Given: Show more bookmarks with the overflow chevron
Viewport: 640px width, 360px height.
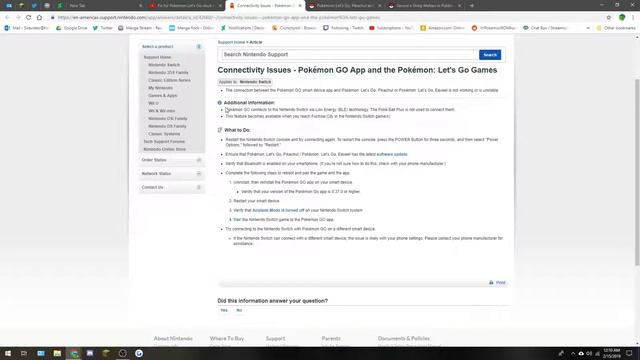Looking at the screenshot, I should pyautogui.click(x=588, y=28).
